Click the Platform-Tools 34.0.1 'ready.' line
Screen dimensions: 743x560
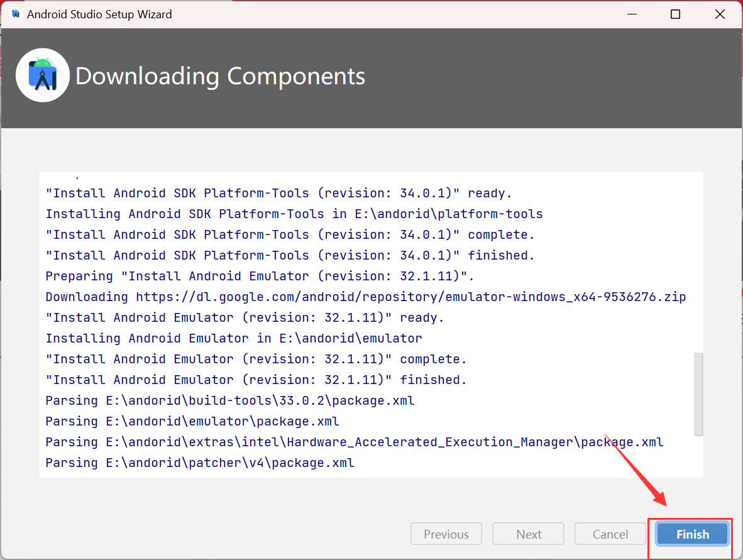278,194
